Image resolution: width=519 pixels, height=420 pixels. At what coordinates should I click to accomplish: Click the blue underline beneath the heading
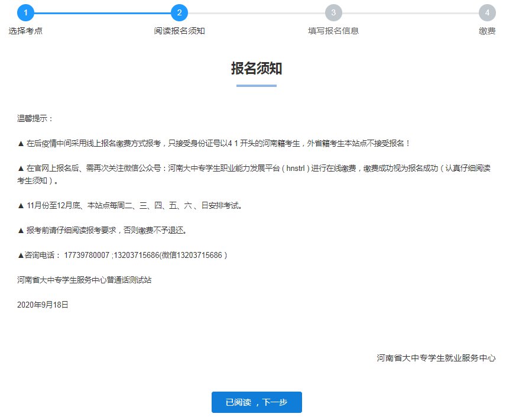pyautogui.click(x=256, y=86)
